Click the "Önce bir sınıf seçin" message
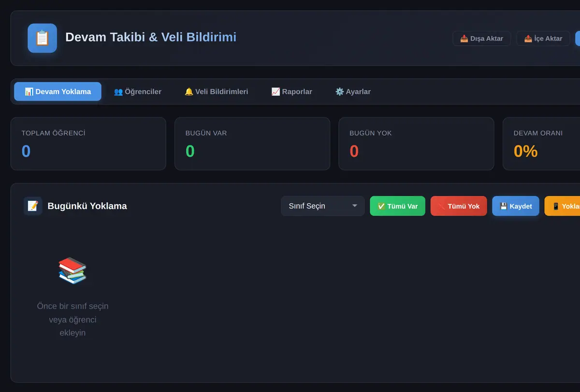 (72, 319)
